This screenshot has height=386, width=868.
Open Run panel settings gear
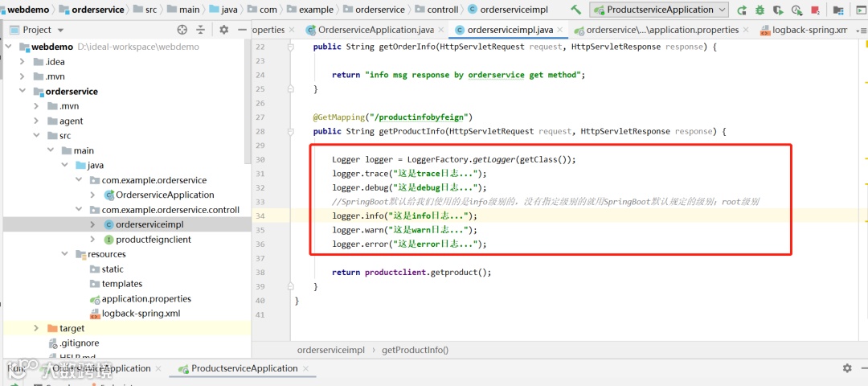(847, 368)
